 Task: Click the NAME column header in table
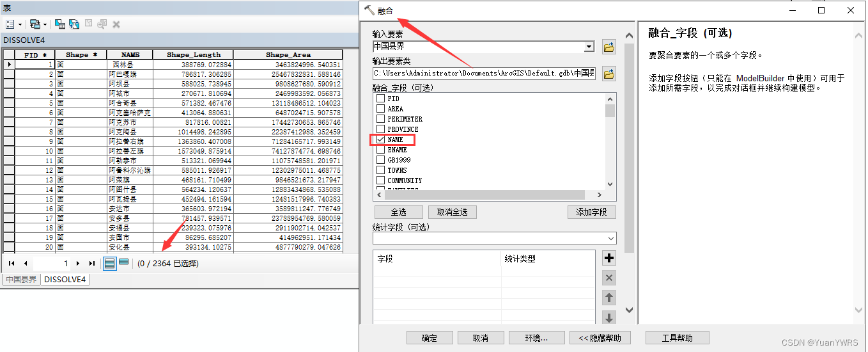[x=130, y=55]
